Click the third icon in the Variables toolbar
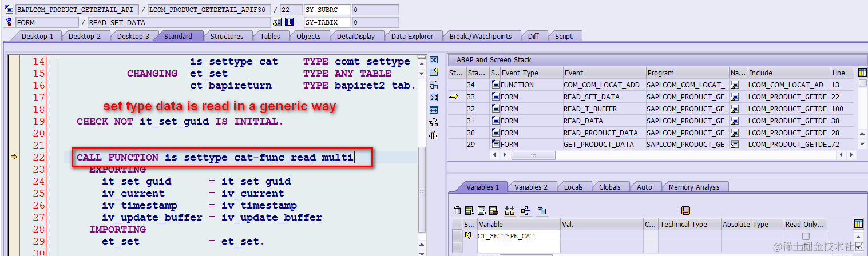The image size is (868, 256). pyautogui.click(x=481, y=211)
